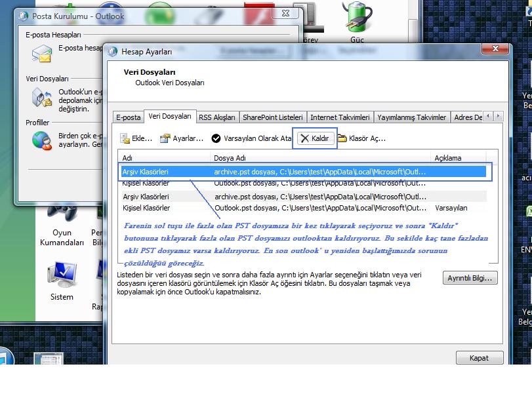Switch to Internet Takvimleri tab

[340, 117]
